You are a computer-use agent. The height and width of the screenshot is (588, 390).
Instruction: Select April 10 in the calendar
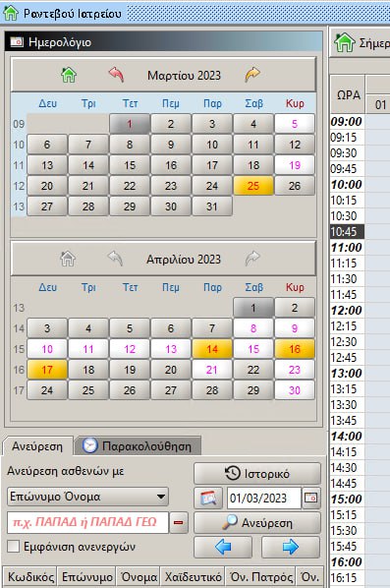pyautogui.click(x=47, y=349)
